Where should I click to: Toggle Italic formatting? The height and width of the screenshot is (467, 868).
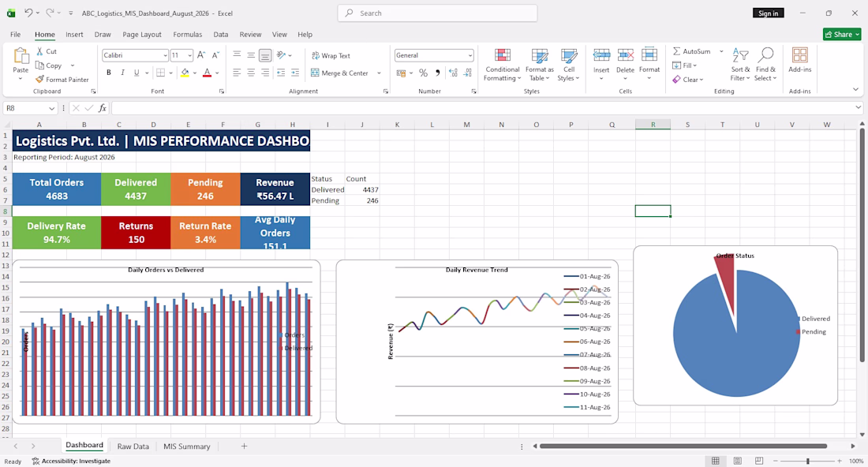pos(122,73)
